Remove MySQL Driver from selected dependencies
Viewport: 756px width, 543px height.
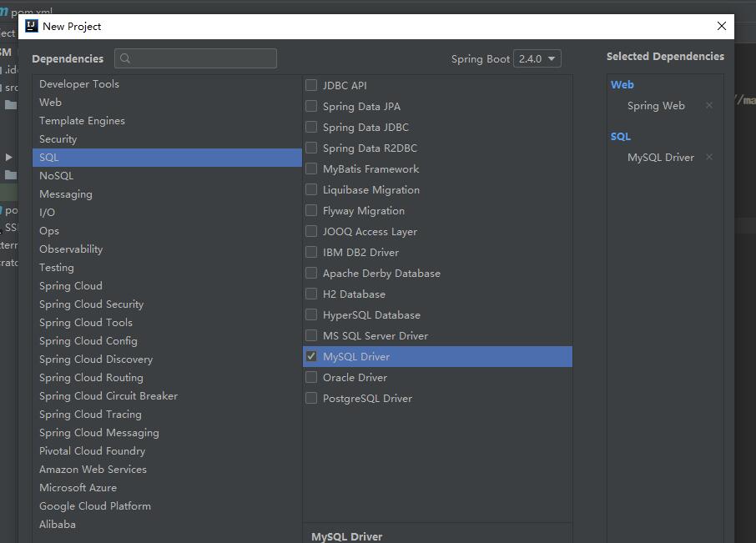pyautogui.click(x=709, y=158)
